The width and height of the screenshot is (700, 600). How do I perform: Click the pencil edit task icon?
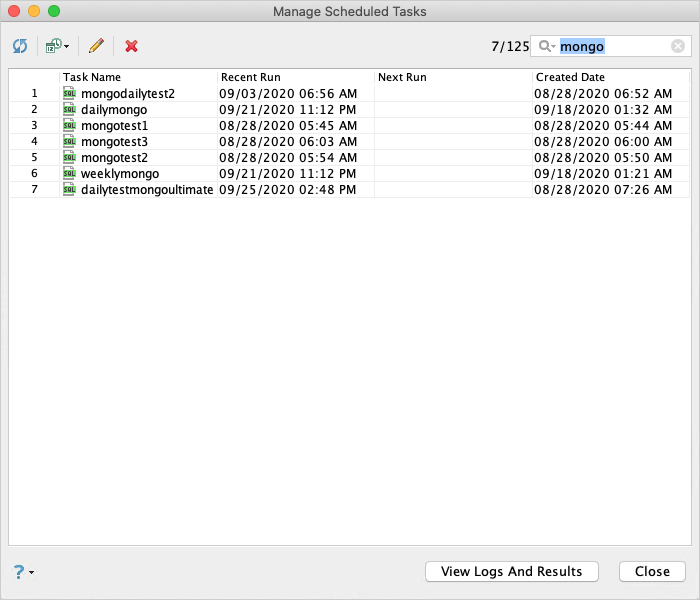coord(96,46)
